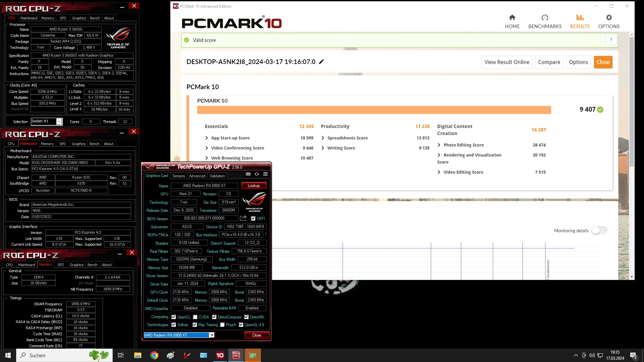Click the question mark help button
Screen dimensions: 644x362
611,40
